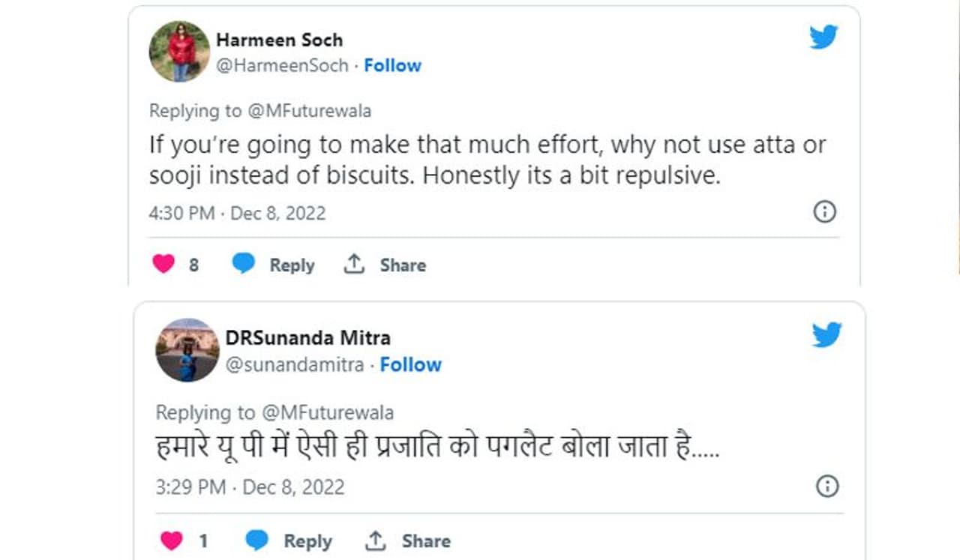Click the 4:30 PM Dec 8, 2022 timestamp
The height and width of the screenshot is (560, 960).
[x=237, y=213]
